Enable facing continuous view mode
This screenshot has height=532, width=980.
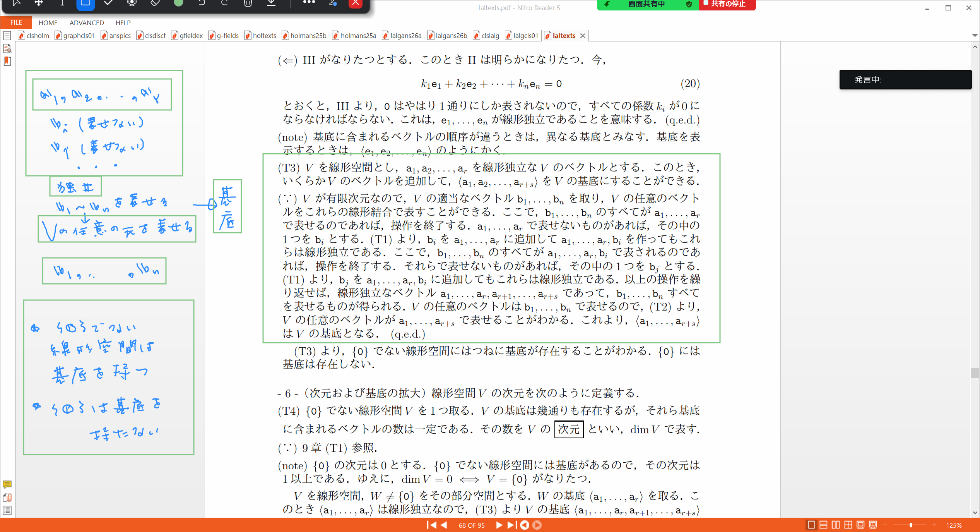[x=848, y=525]
